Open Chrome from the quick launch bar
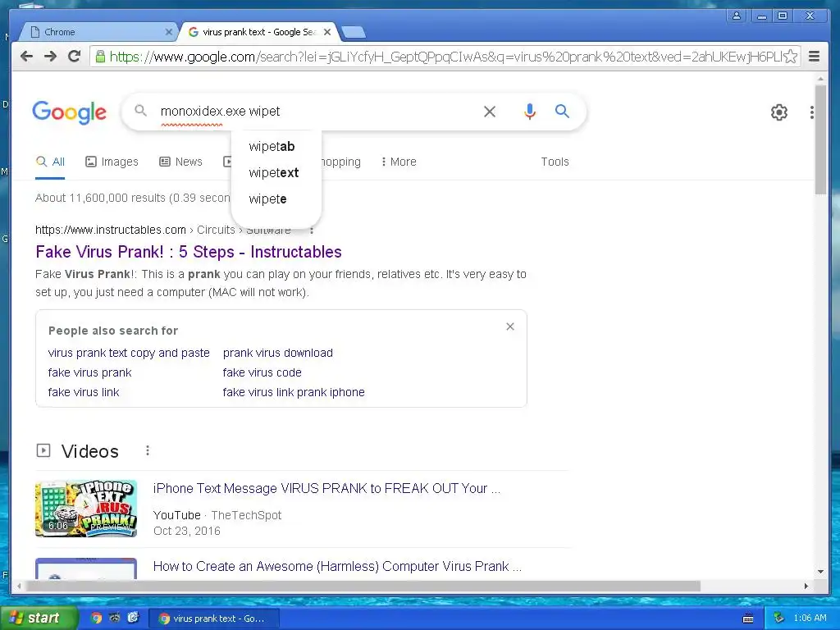The width and height of the screenshot is (840, 630). [x=97, y=618]
